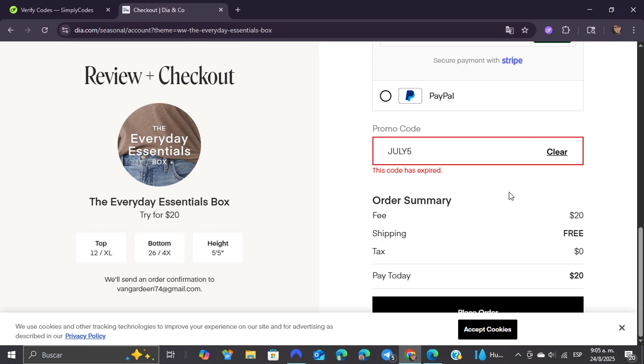Switch to Chrome in the taskbar

410,355
